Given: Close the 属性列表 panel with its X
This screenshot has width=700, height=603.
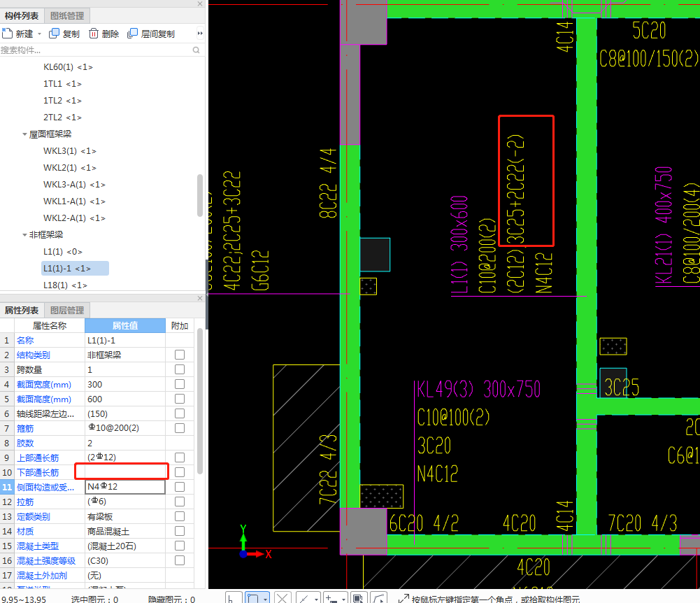Looking at the screenshot, I should 200,298.
